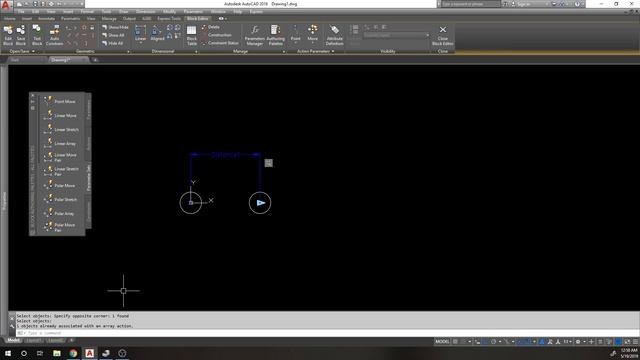The height and width of the screenshot is (360, 640).
Task: Toggle polar tracking in status bar
Action: pos(493,341)
